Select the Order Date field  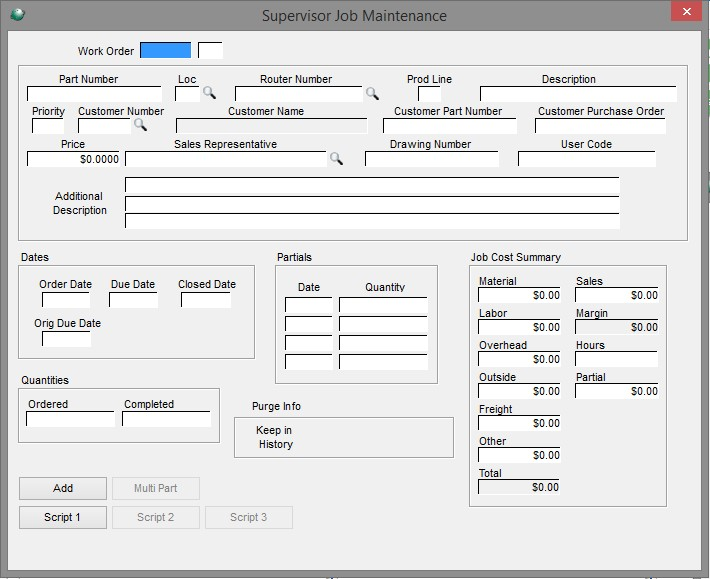[66, 300]
